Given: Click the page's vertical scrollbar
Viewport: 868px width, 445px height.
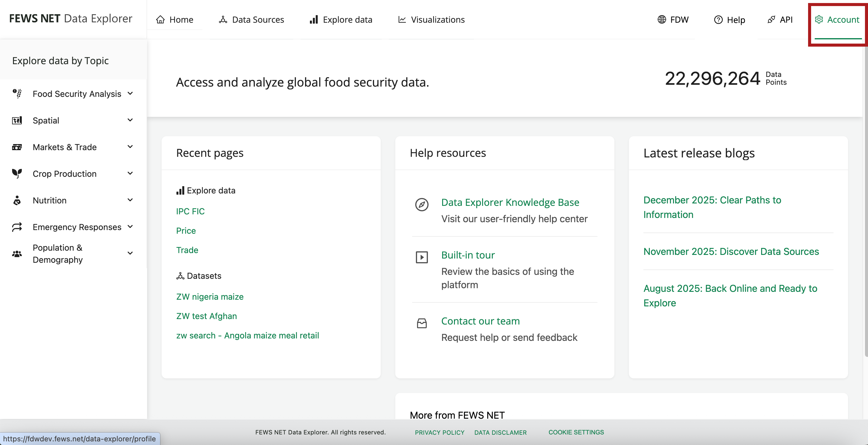Looking at the screenshot, I should pyautogui.click(x=866, y=202).
